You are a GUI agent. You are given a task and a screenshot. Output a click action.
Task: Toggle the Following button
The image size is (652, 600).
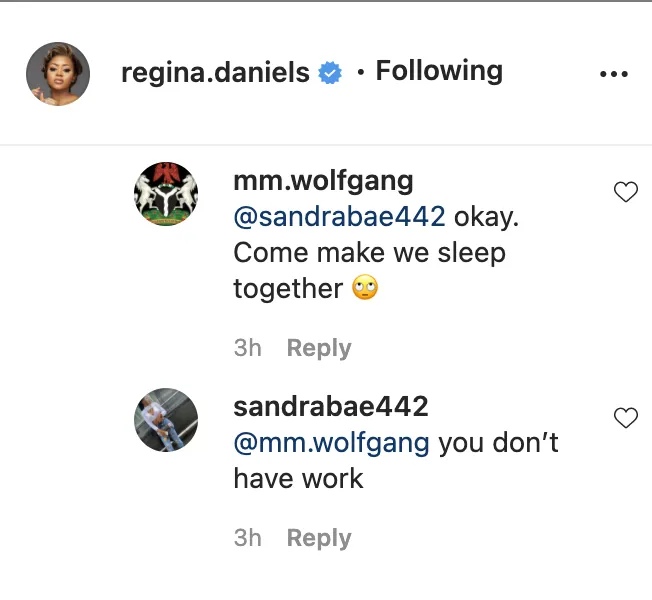[438, 71]
